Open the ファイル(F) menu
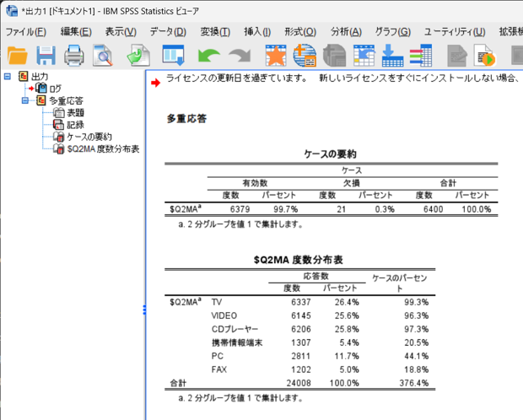523x420 pixels. 25,32
